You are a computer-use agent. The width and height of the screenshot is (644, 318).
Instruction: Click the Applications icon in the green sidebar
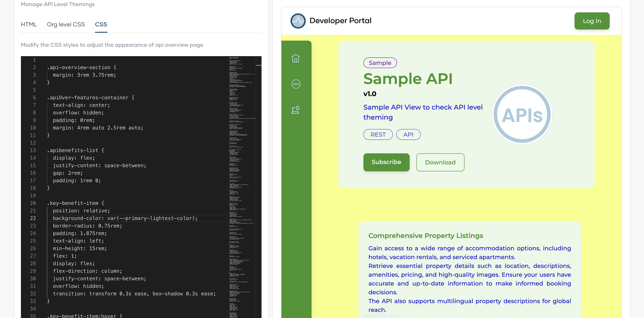tap(295, 110)
